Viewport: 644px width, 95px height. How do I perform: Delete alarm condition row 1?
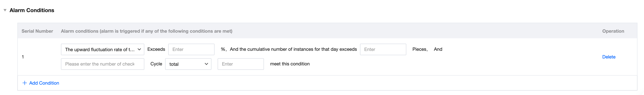coord(609,57)
